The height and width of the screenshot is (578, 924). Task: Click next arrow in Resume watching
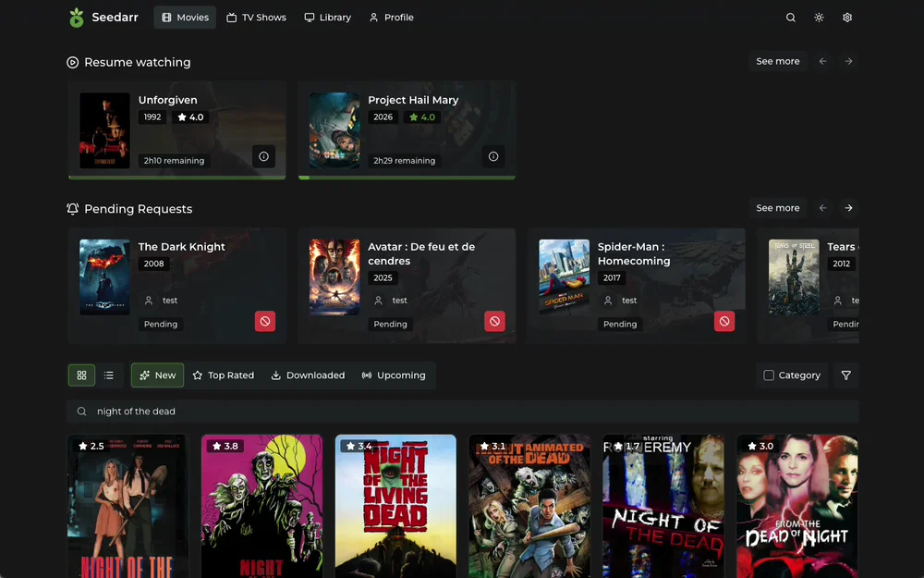click(x=848, y=61)
